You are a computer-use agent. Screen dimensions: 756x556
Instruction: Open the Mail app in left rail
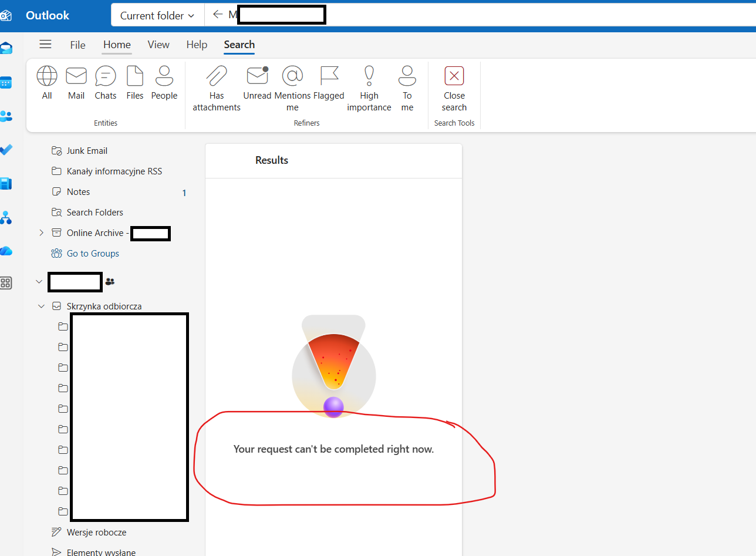click(x=6, y=48)
